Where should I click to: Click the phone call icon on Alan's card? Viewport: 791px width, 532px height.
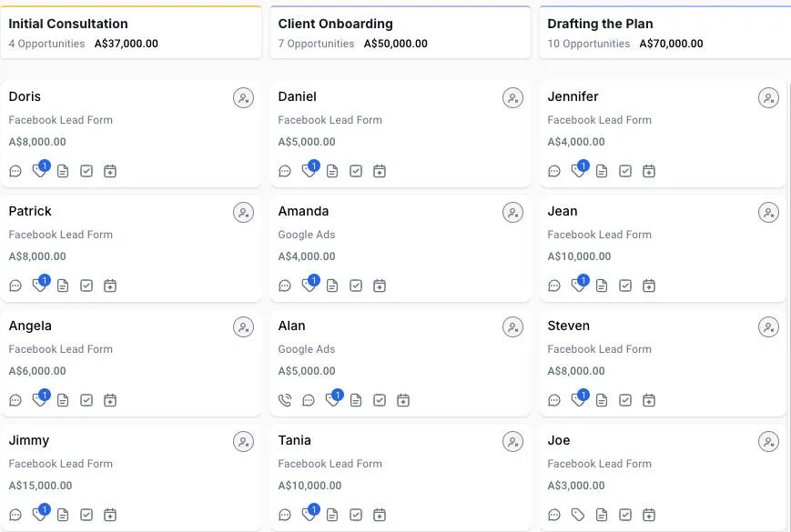(285, 400)
